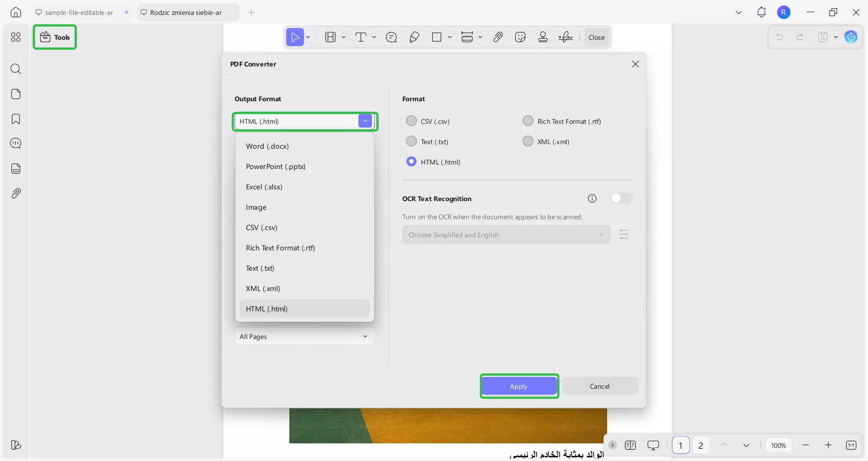Select the cursor selection tool
The width and height of the screenshot is (868, 461).
(295, 37)
